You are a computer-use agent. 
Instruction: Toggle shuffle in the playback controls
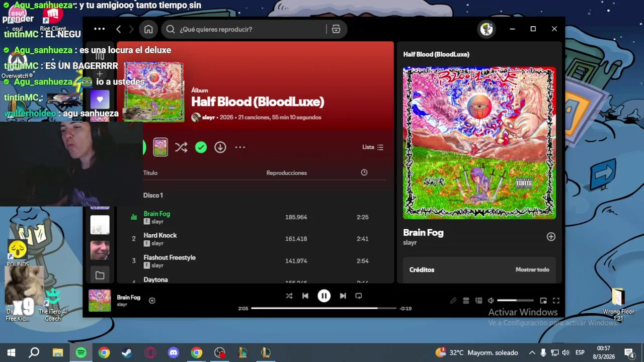coord(289,296)
